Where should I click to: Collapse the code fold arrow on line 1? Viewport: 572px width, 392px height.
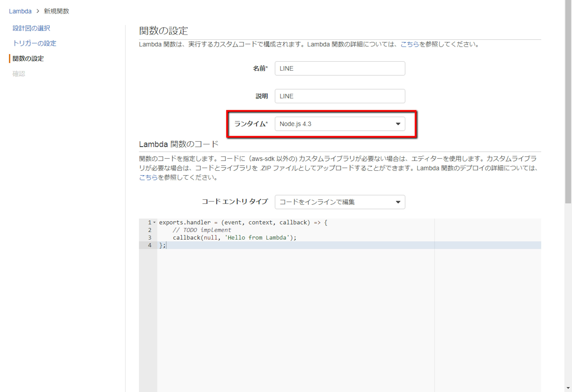154,222
